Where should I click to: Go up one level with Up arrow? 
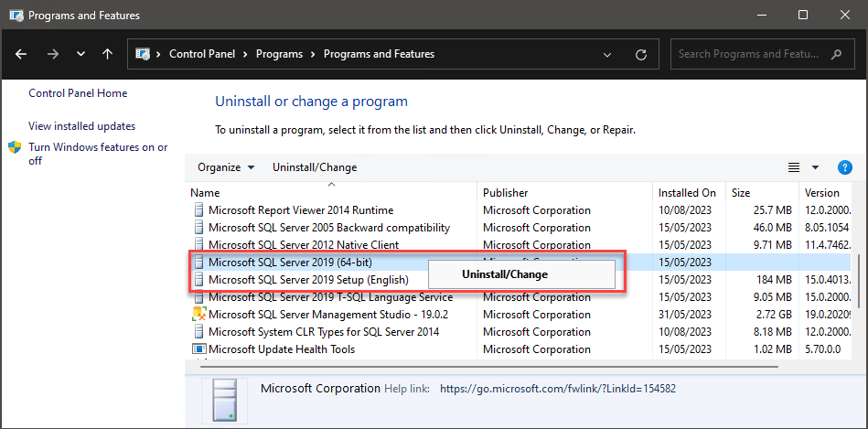tap(107, 54)
